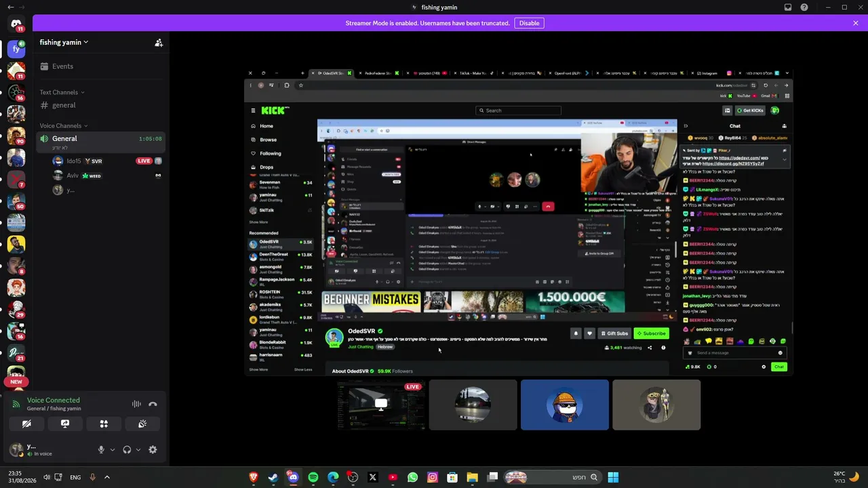
Task: Open Microsoft Edge from the taskbar
Action: point(333,477)
